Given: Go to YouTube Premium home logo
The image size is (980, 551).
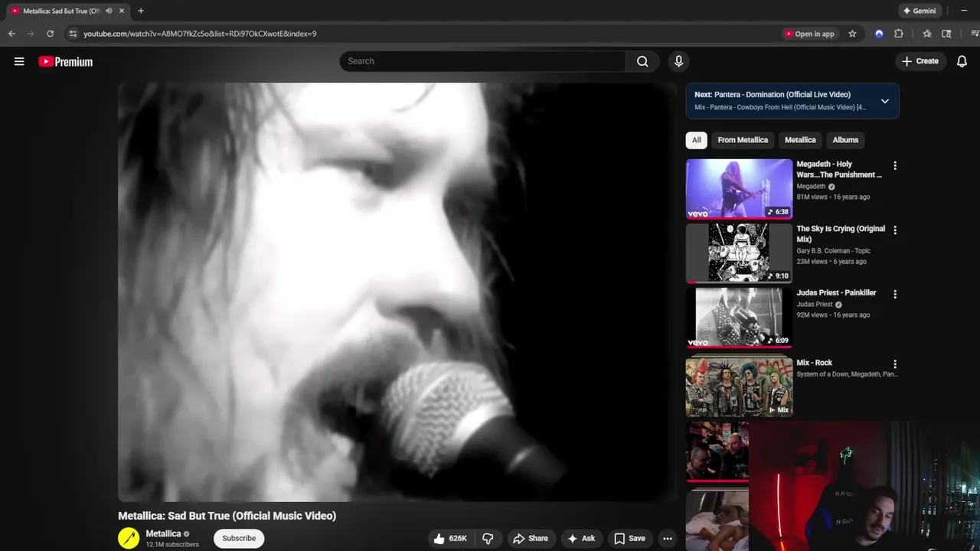Looking at the screenshot, I should (66, 62).
